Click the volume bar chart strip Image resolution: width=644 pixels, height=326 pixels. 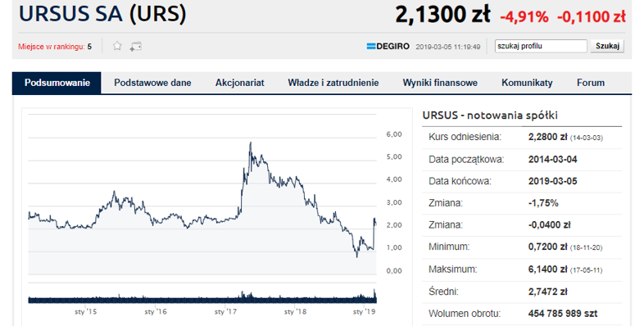pos(202,296)
